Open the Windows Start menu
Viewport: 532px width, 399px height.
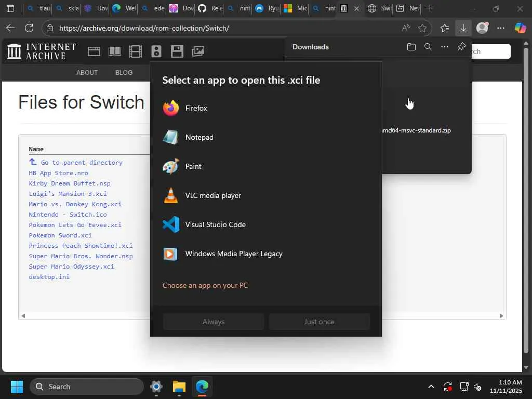pyautogui.click(x=17, y=387)
